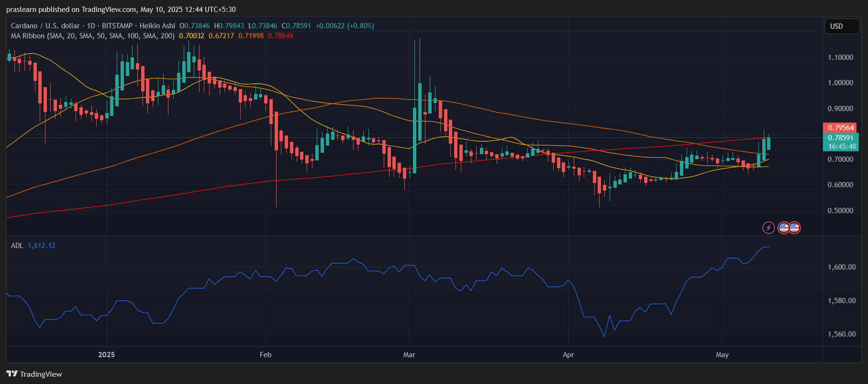Click the left US flag event icon
The image size is (868, 384).
coord(784,227)
